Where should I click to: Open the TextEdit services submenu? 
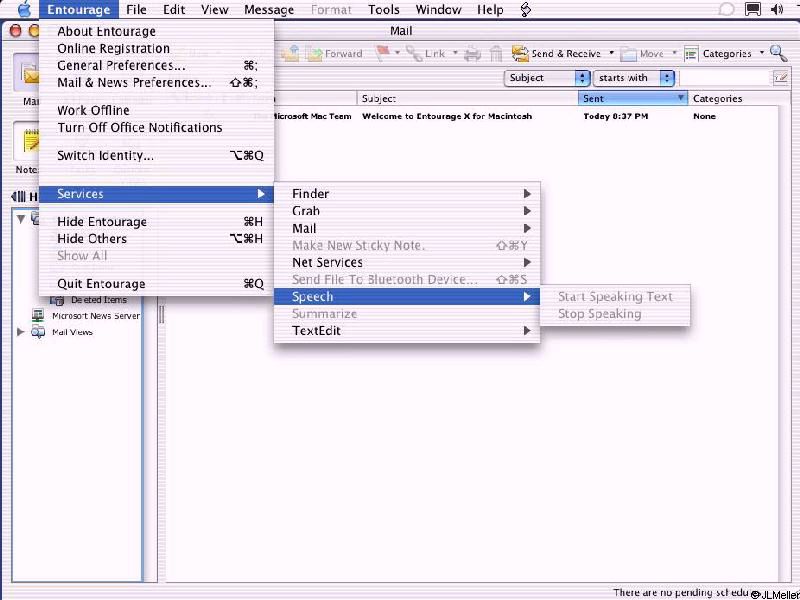(407, 331)
